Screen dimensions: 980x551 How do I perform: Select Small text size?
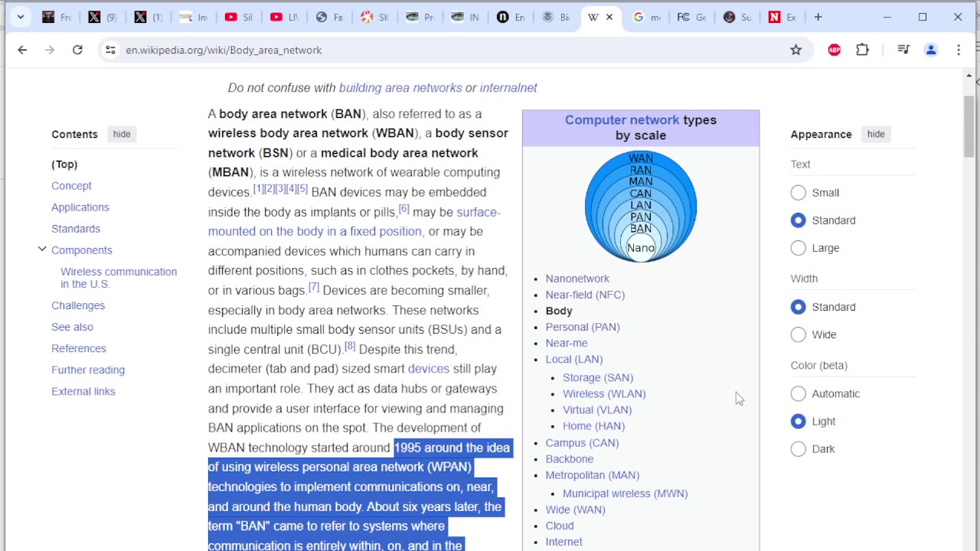[x=799, y=193]
